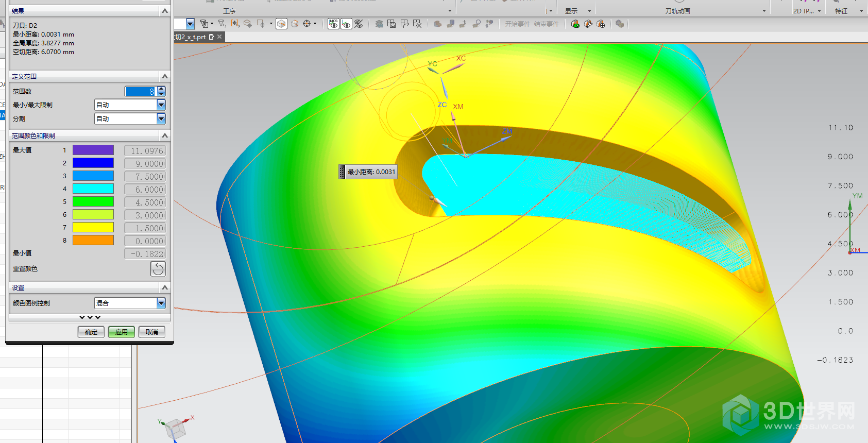Viewport: 868px width, 443px height.
Task: Click the cyan color swatch for range 4
Action: point(93,189)
